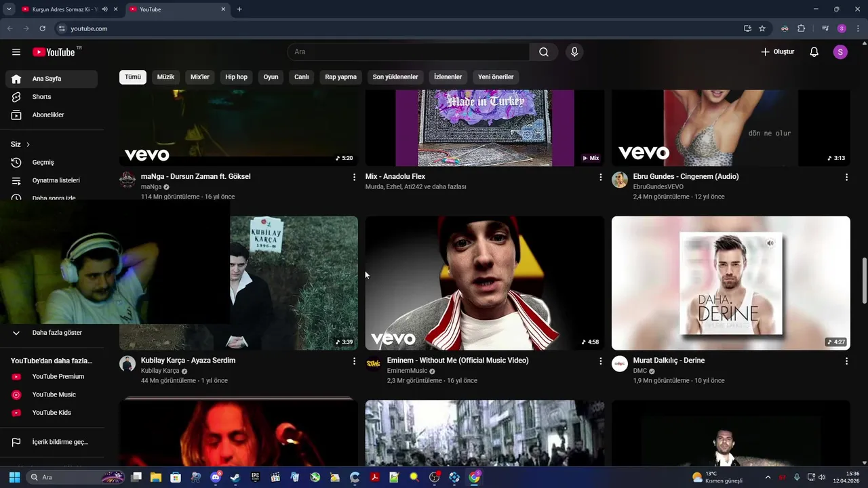868x488 pixels.
Task: Play the Eminem Without Me thumbnail
Action: [485, 283]
